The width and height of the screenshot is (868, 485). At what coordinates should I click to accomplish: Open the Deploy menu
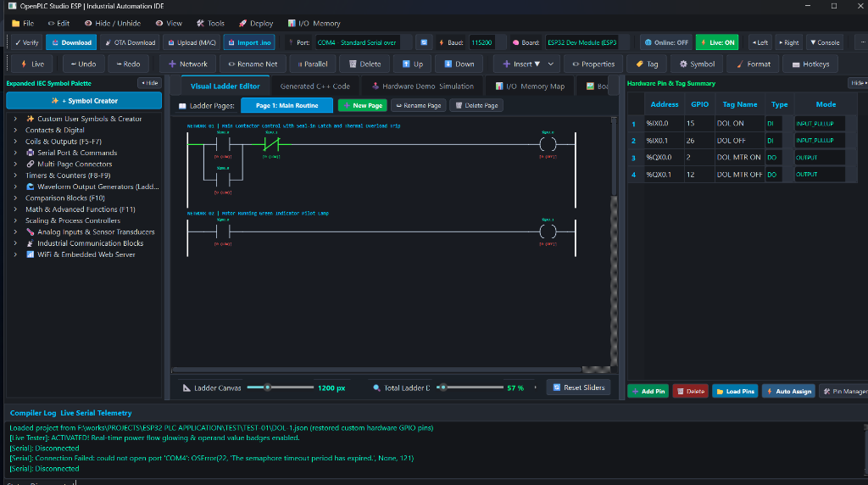click(256, 23)
